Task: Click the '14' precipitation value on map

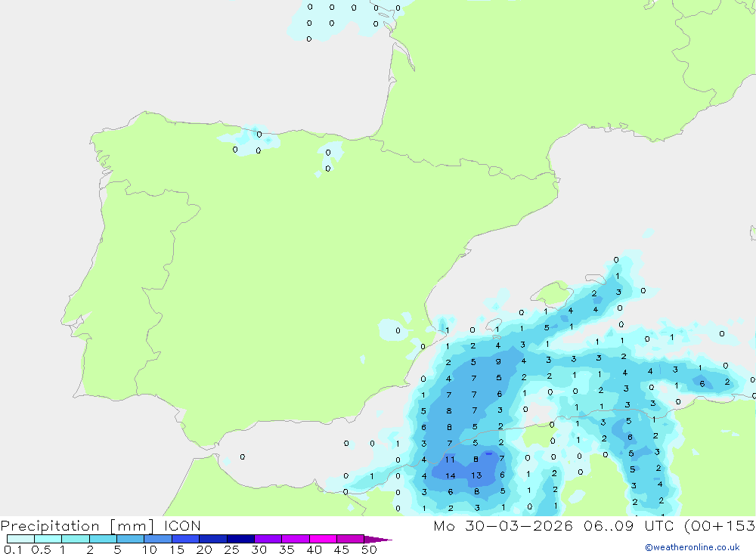Action: [x=451, y=476]
